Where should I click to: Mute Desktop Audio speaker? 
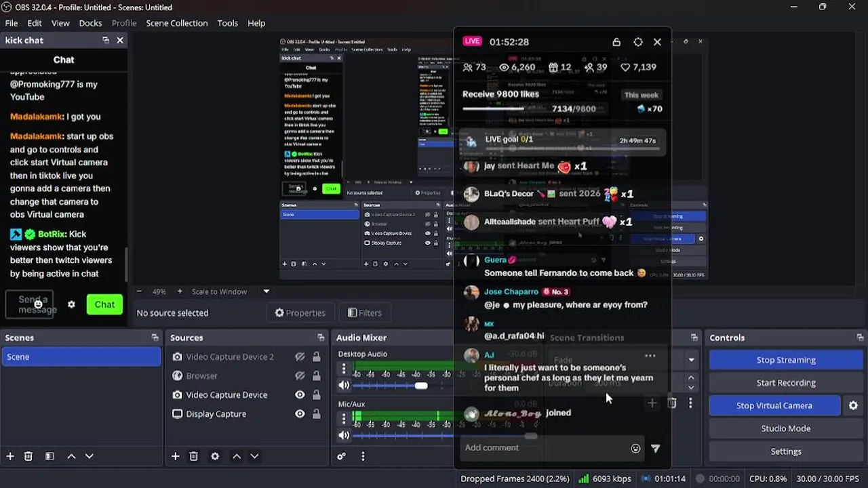click(344, 385)
